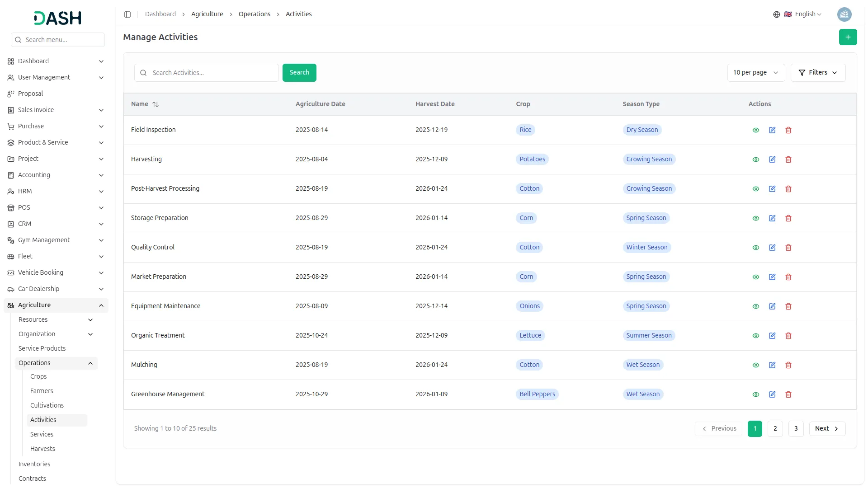The height and width of the screenshot is (488, 868).
Task: Open the 10 per page dropdown
Action: (755, 73)
